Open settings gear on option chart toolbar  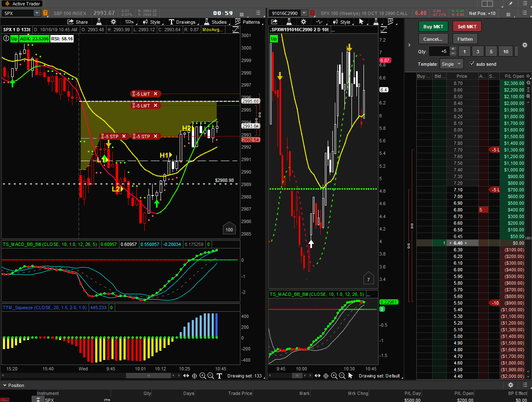[x=303, y=22]
